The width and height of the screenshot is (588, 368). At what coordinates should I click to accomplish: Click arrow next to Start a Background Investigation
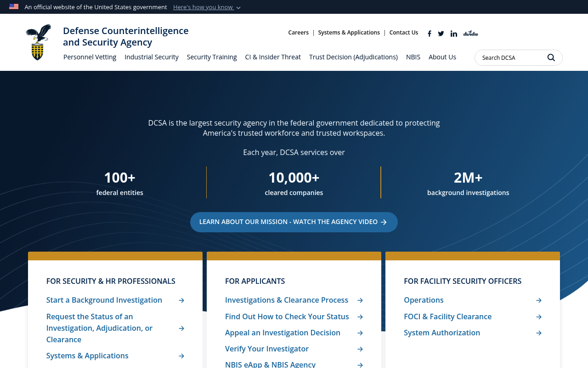[181, 300]
